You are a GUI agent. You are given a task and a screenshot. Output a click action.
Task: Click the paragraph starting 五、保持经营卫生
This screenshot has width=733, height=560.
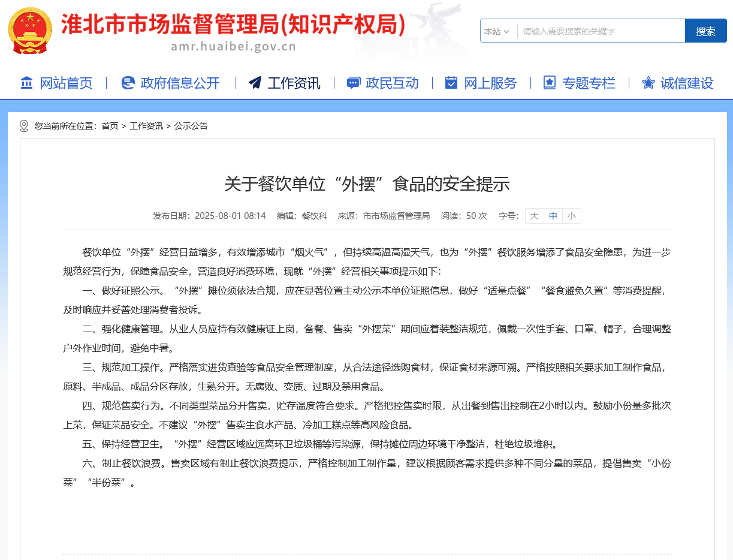[x=321, y=444]
